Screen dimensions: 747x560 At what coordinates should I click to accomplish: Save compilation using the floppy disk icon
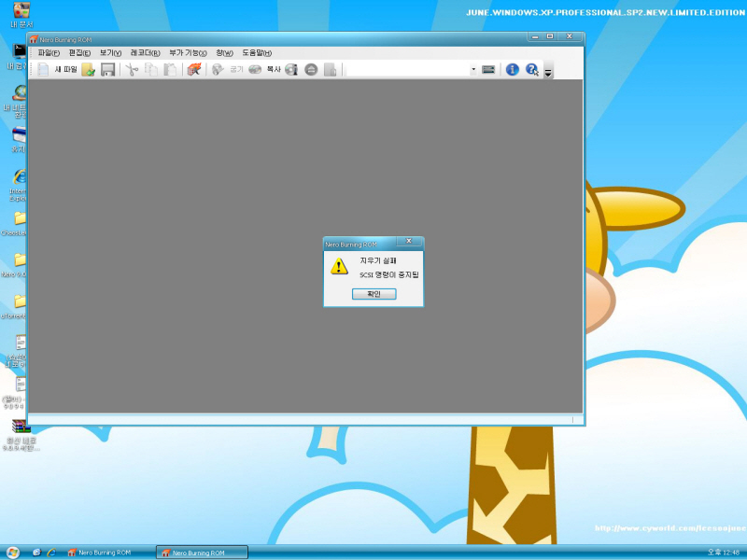[x=108, y=69]
